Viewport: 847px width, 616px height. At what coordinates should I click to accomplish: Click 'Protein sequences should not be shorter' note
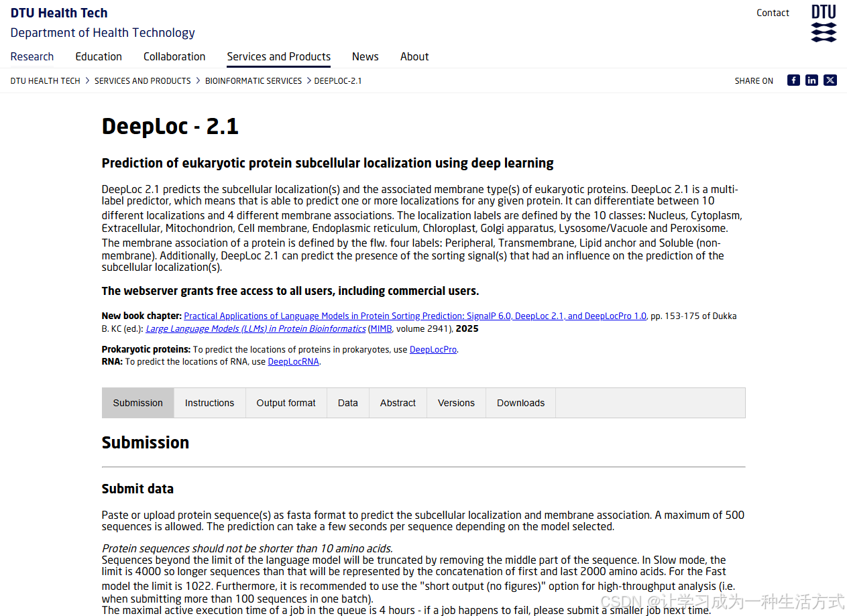(247, 548)
